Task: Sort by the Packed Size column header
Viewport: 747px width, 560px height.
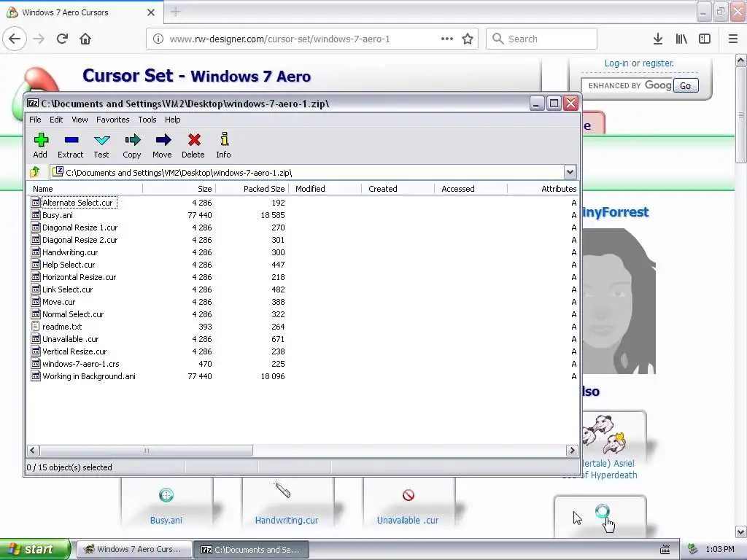Action: tap(252, 189)
